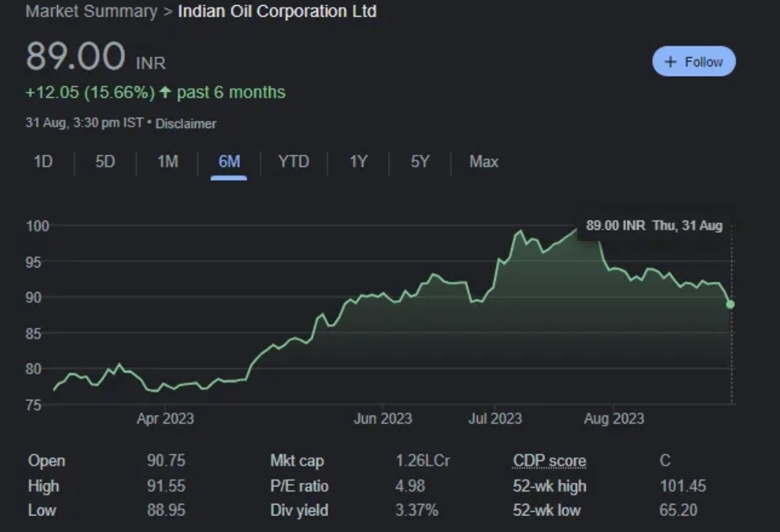Switch chart to YTD range

(293, 162)
